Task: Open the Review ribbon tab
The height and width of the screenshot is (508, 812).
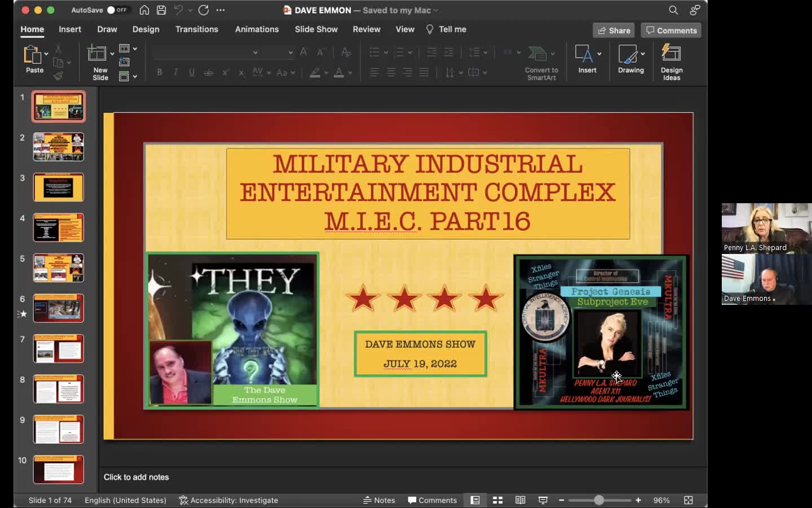Action: (367, 29)
